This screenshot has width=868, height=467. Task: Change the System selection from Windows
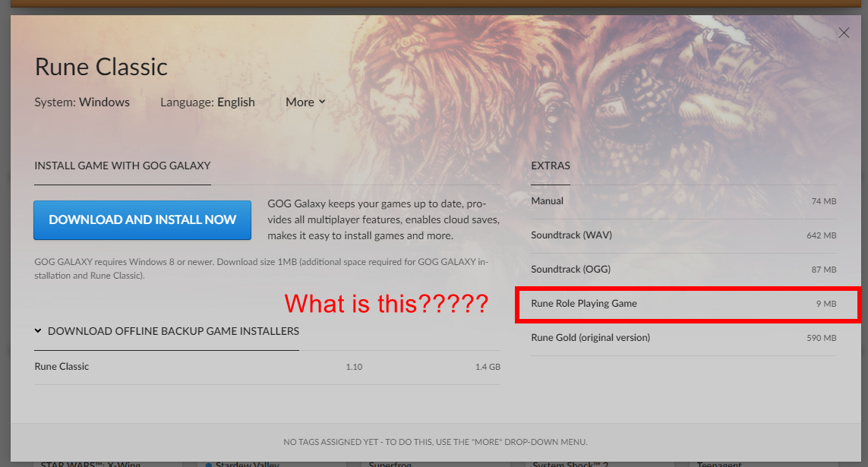click(104, 102)
